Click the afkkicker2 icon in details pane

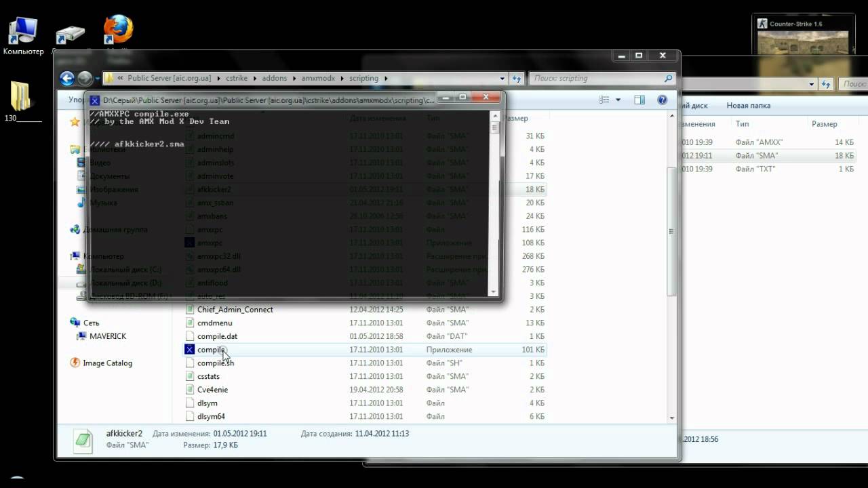83,441
